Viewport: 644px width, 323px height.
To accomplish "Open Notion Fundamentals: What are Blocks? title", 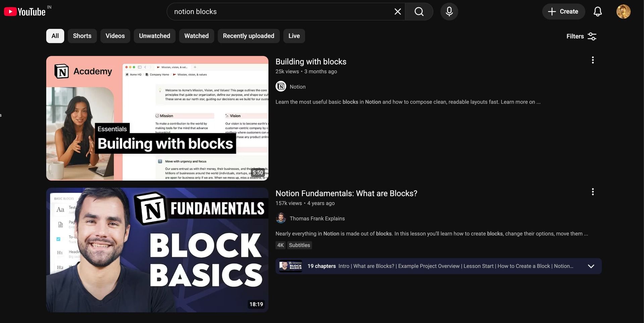I will coord(346,194).
